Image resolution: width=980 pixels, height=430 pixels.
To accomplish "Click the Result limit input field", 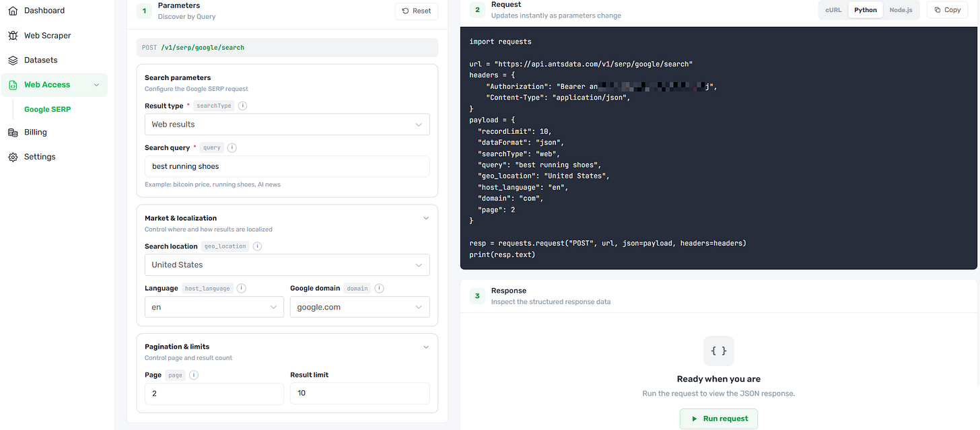I will [x=360, y=394].
